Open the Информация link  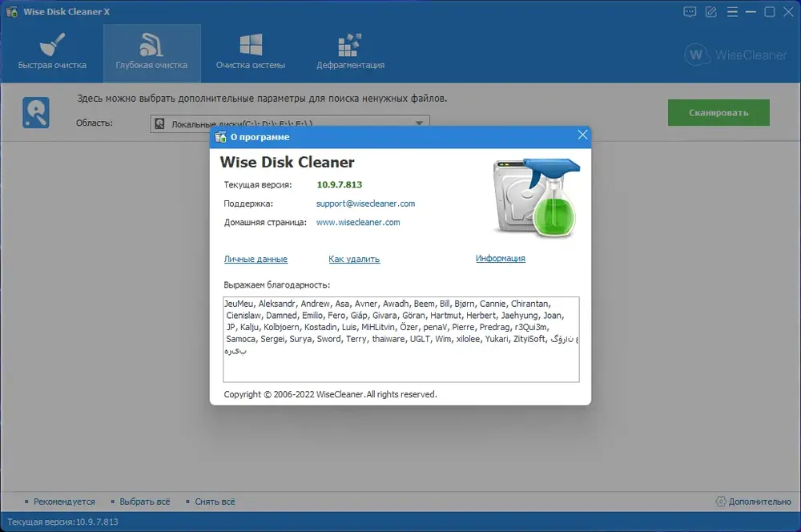click(500, 259)
